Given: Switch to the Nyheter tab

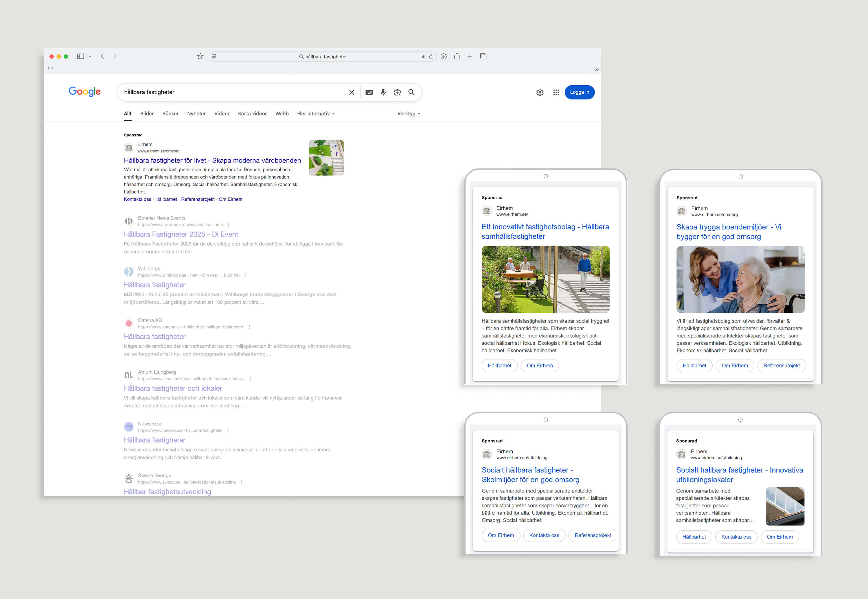Looking at the screenshot, I should click(196, 114).
